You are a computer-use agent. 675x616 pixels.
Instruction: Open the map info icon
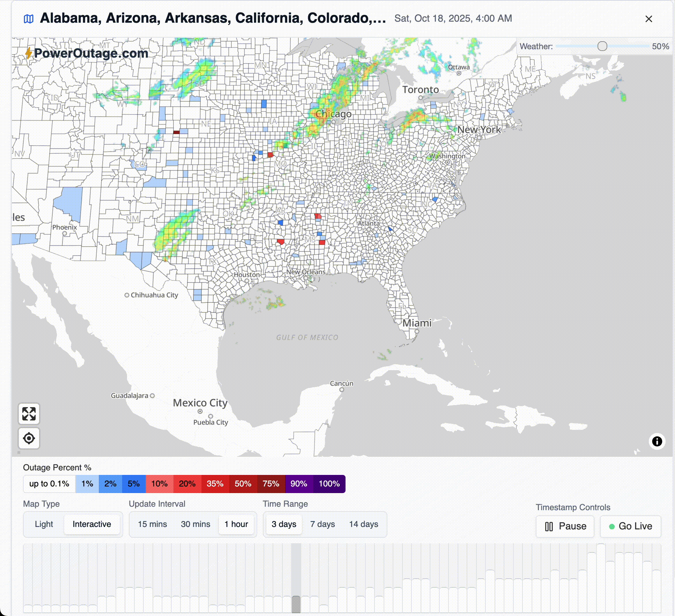click(x=657, y=441)
